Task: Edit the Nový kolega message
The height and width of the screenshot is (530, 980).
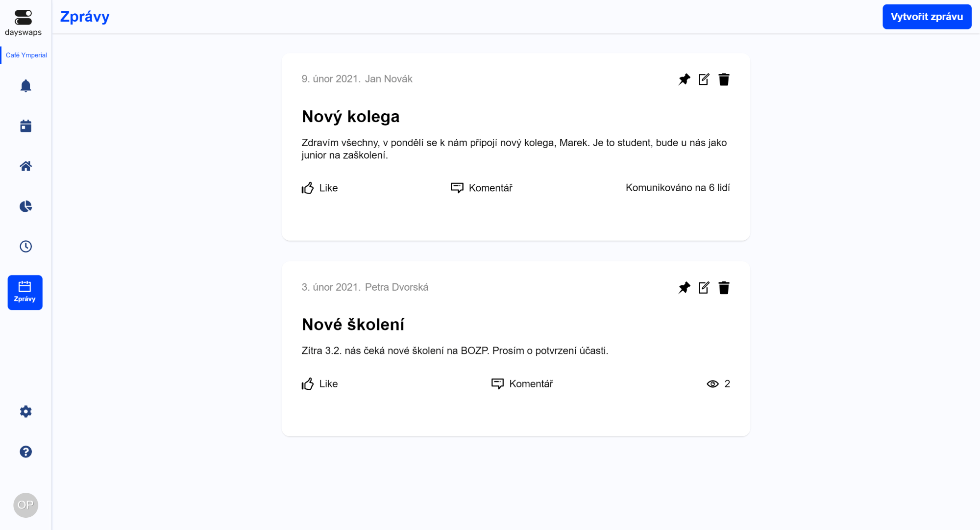Action: tap(704, 79)
